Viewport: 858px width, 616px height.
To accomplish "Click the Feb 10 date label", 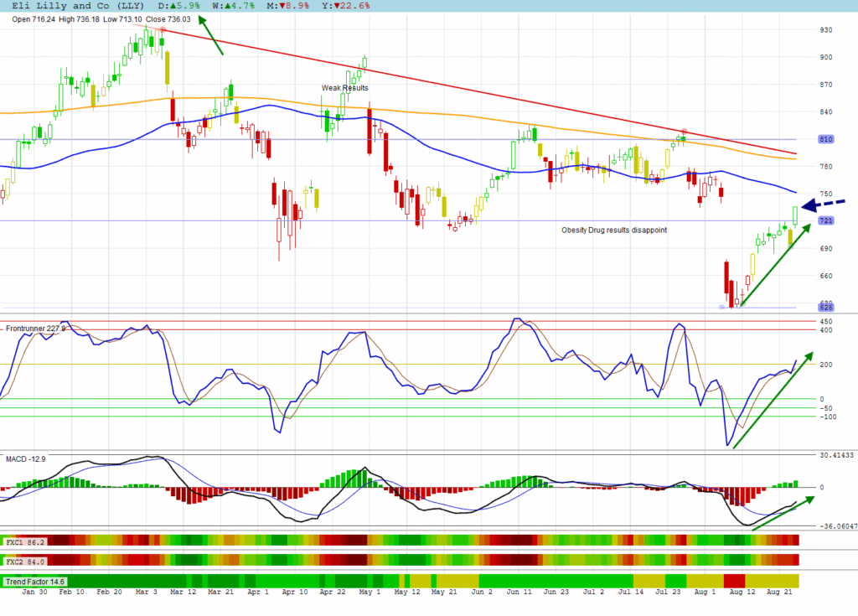I will point(72,592).
